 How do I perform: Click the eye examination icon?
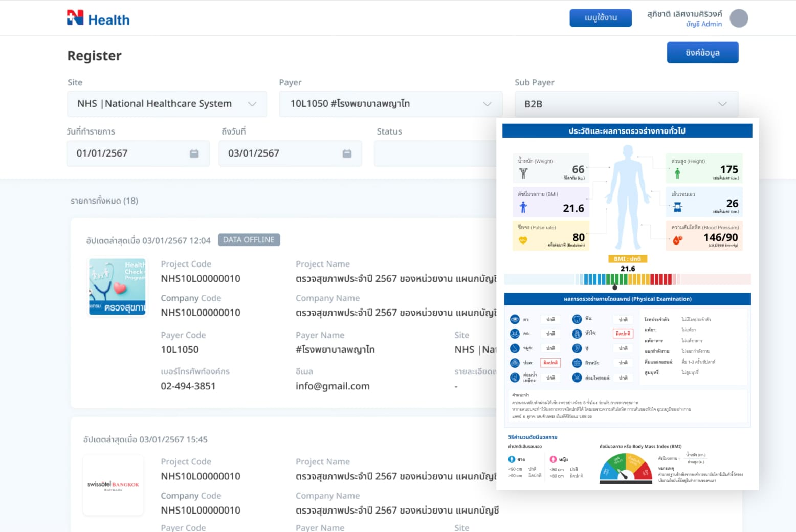pyautogui.click(x=515, y=319)
